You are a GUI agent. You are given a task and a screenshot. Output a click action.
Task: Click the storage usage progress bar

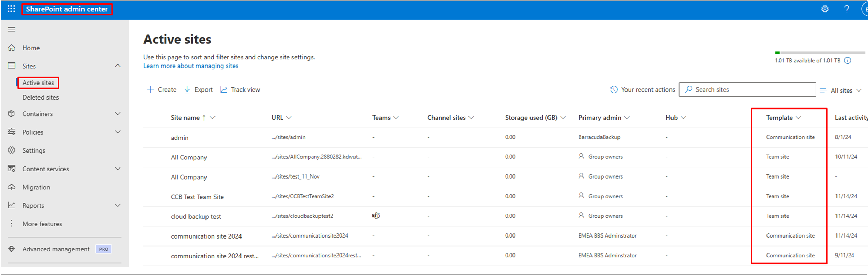(819, 53)
